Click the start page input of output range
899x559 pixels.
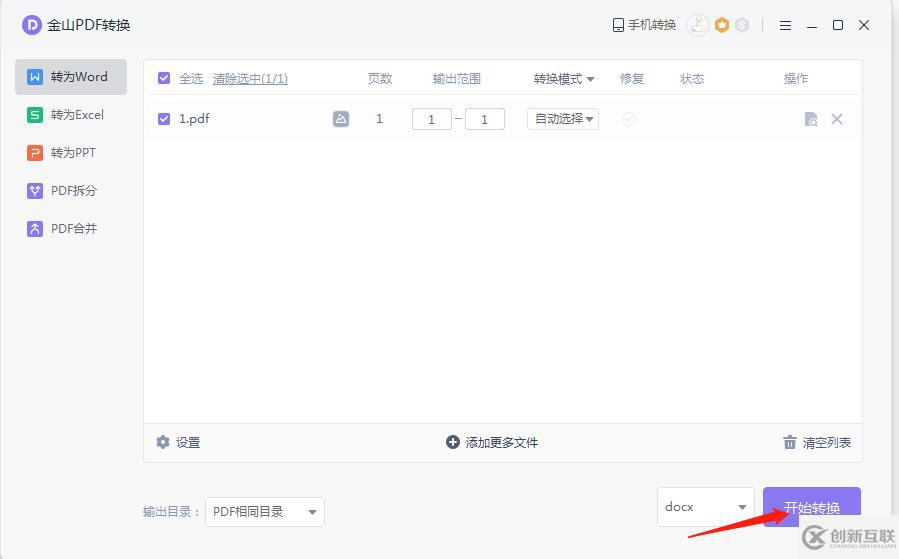(431, 119)
